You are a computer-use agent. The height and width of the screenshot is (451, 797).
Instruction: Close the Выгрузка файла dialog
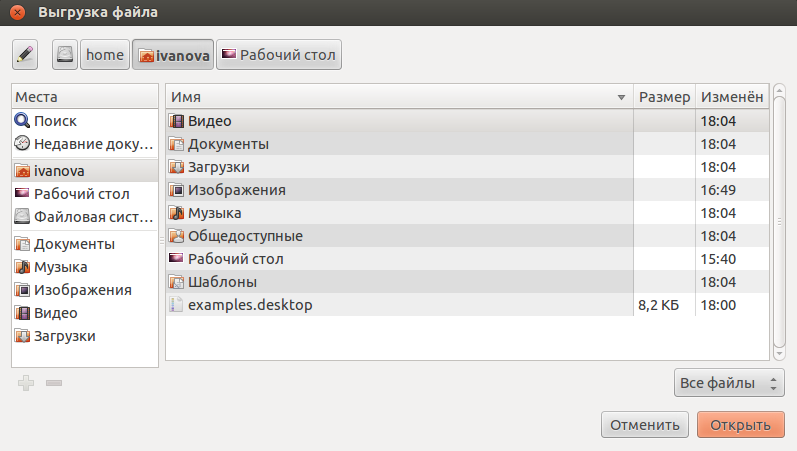point(16,12)
